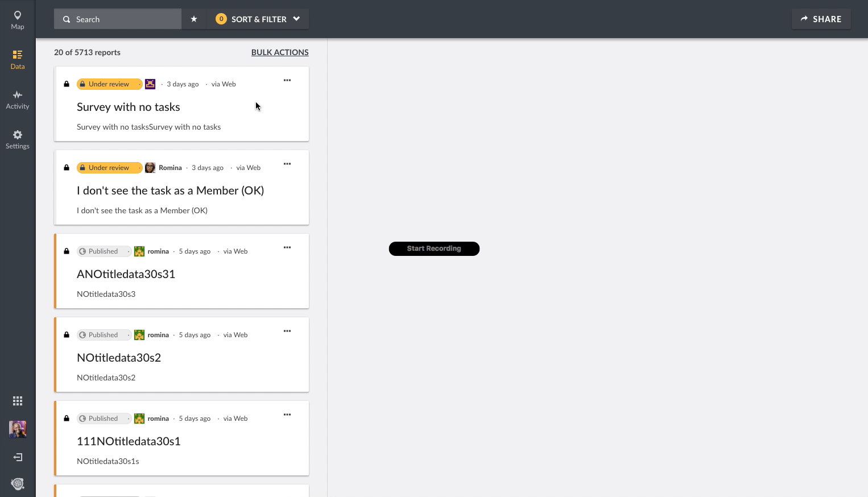Switch to the Data view
This screenshot has height=497, width=868.
click(18, 59)
